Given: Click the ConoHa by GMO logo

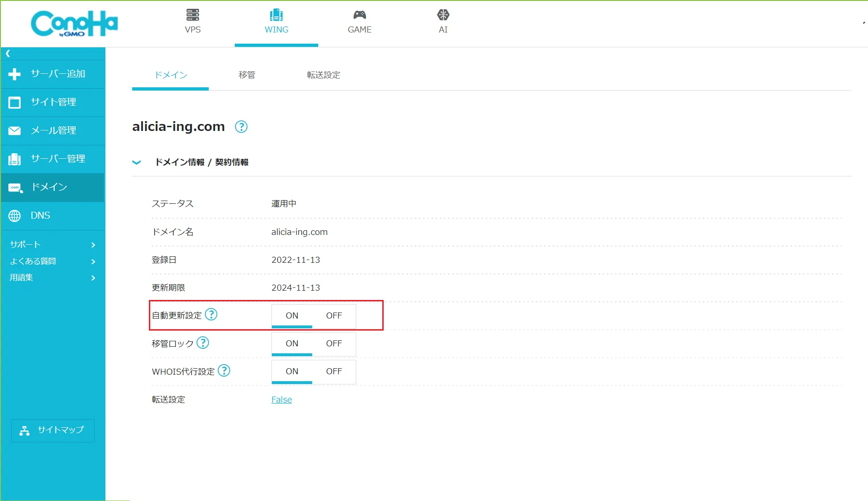Looking at the screenshot, I should 74,23.
